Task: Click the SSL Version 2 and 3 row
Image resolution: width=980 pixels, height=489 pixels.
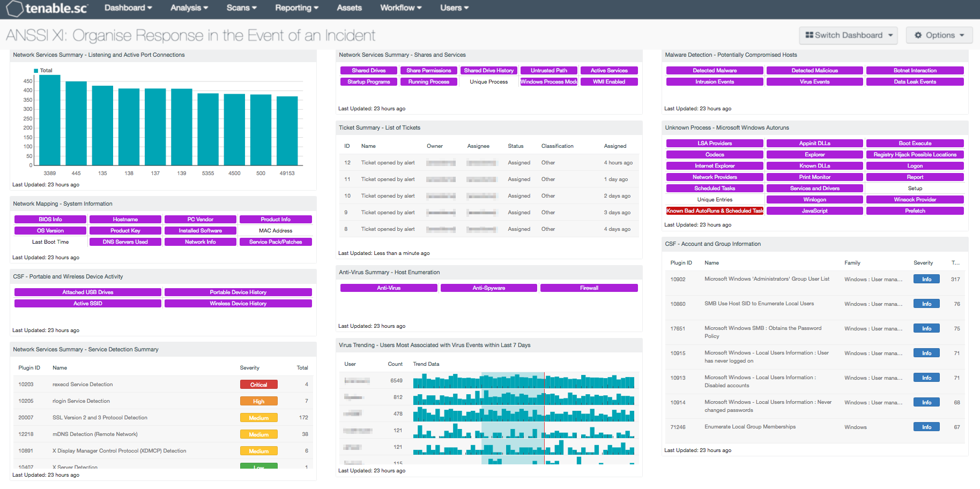Action: point(163,418)
